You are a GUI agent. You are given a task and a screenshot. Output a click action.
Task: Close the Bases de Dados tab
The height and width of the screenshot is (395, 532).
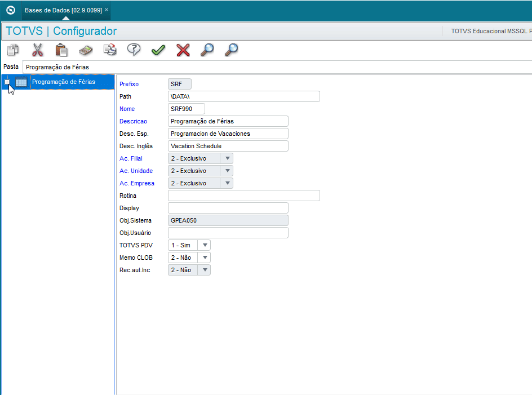point(107,10)
